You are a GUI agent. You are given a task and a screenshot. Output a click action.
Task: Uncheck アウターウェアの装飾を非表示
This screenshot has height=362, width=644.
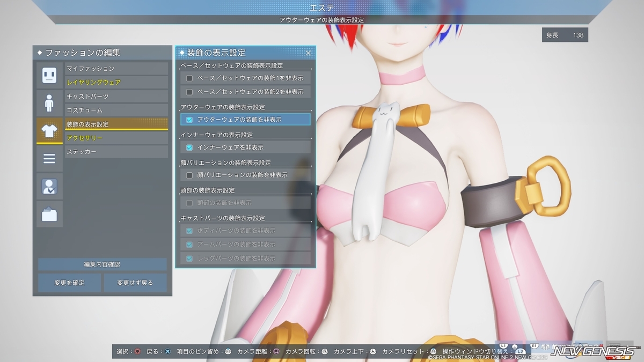click(189, 120)
